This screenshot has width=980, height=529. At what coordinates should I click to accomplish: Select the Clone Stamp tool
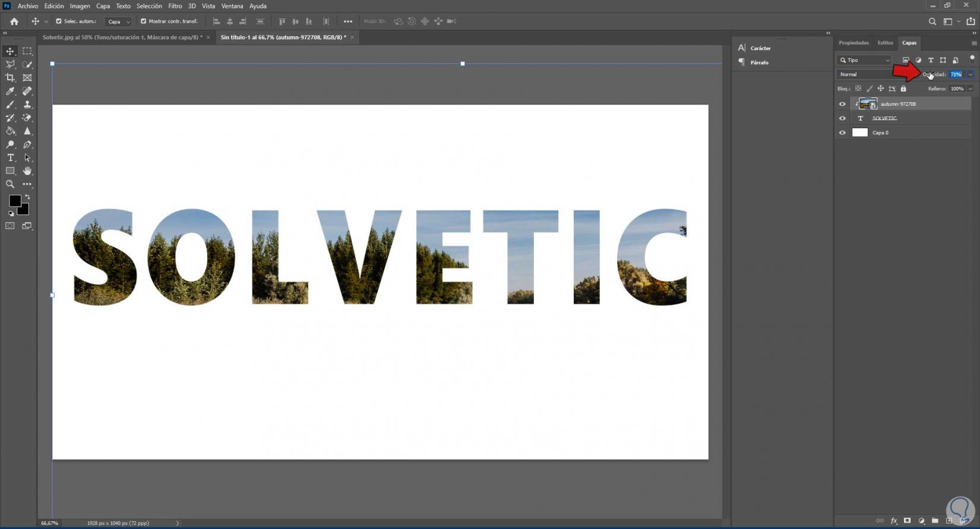click(27, 105)
